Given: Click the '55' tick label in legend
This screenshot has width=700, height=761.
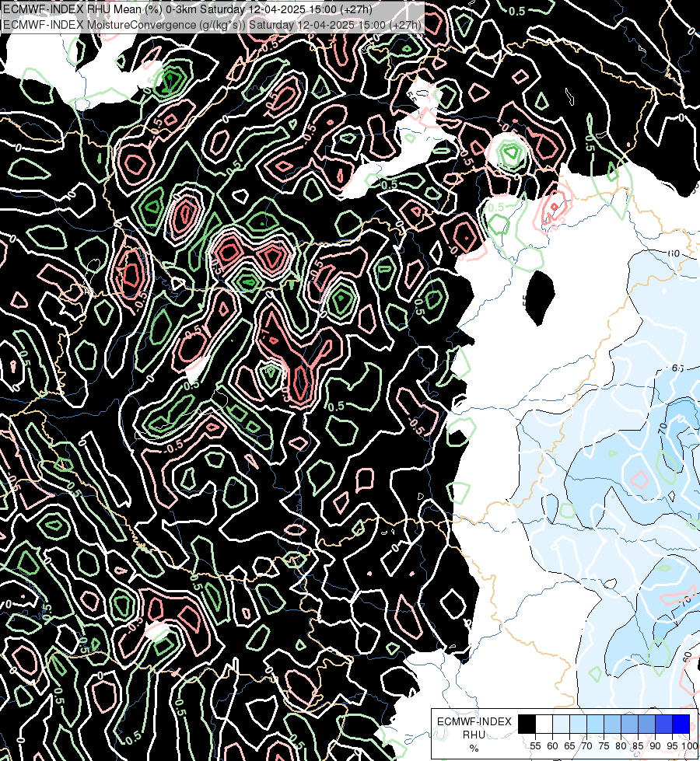Looking at the screenshot, I should 535,746.
